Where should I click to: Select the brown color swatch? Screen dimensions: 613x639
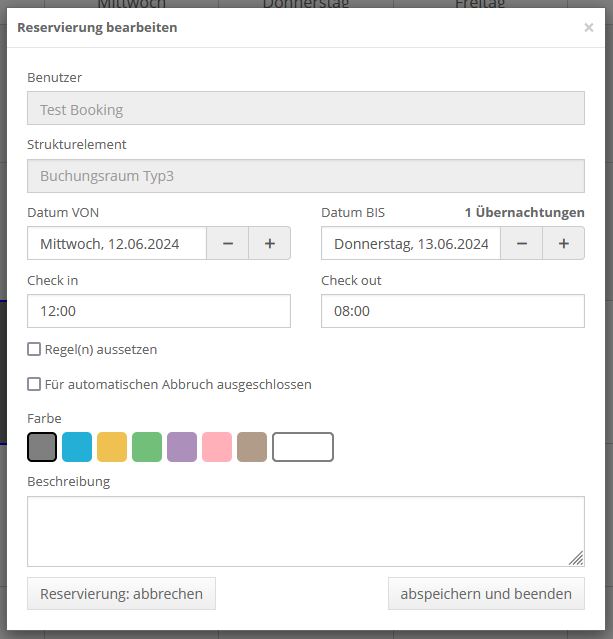tap(252, 447)
